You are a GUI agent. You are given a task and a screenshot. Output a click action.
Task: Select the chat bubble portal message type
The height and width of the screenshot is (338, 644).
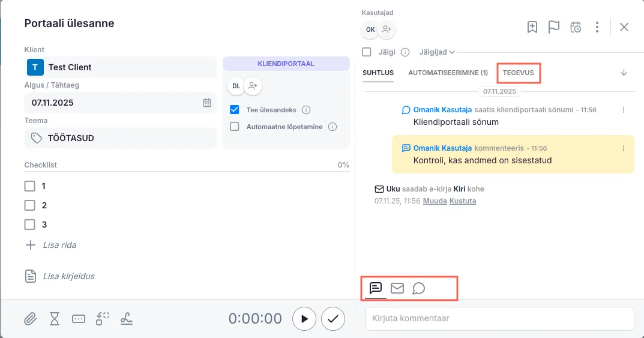(x=418, y=288)
